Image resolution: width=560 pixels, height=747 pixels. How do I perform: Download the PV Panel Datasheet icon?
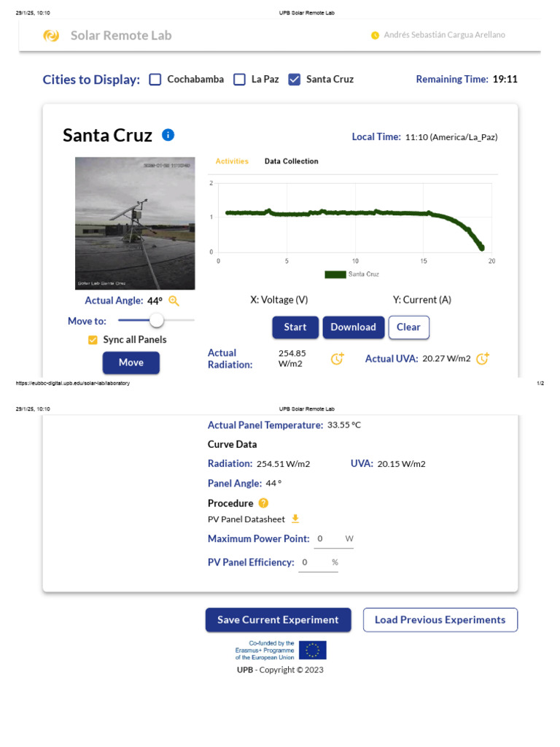tap(295, 519)
